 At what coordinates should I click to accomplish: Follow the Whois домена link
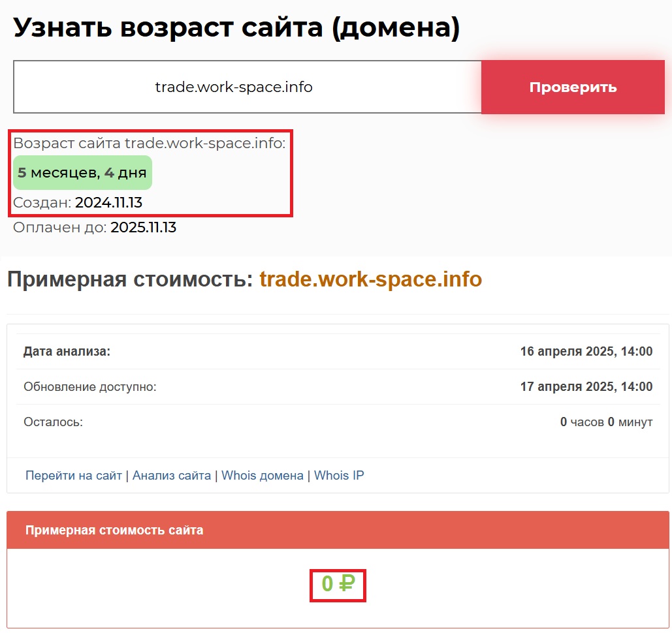(262, 476)
